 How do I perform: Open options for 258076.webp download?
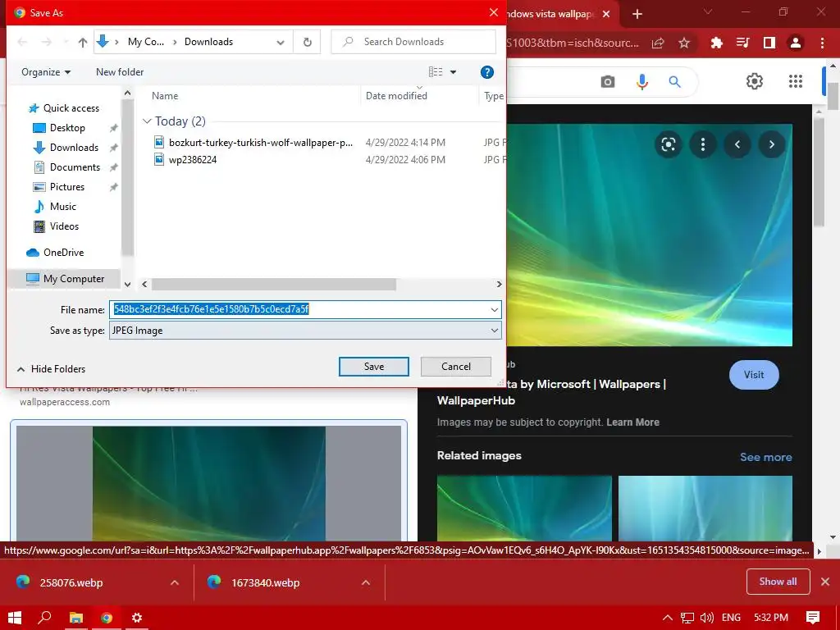pyautogui.click(x=175, y=582)
